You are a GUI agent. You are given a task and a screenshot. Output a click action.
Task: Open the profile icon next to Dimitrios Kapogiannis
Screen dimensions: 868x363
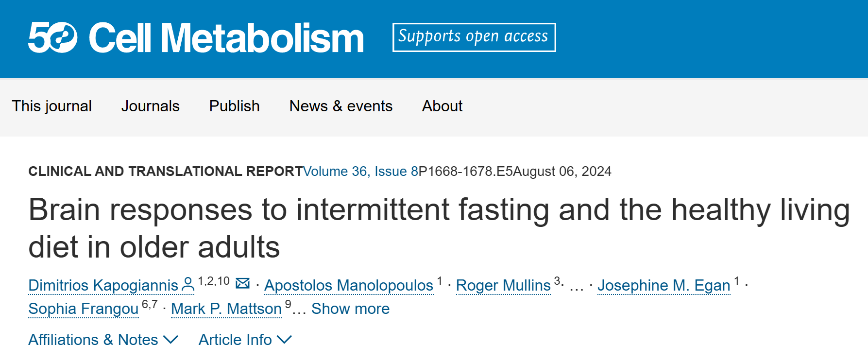tap(187, 284)
